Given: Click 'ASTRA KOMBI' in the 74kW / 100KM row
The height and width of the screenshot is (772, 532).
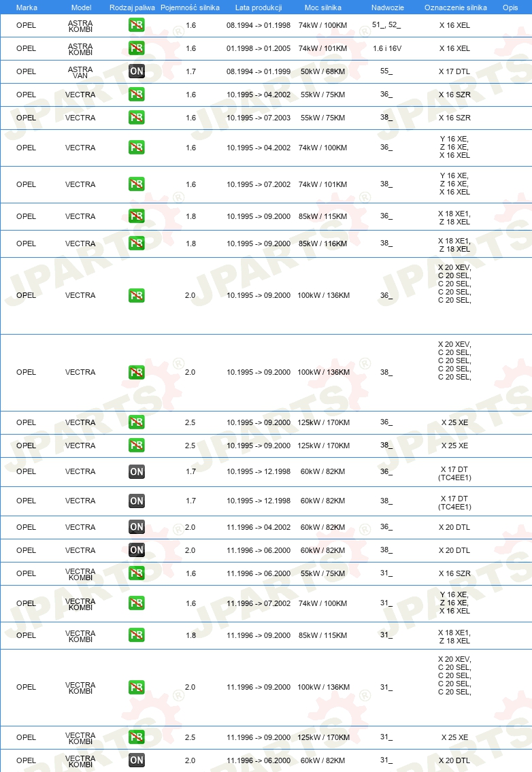Looking at the screenshot, I should tap(80, 26).
